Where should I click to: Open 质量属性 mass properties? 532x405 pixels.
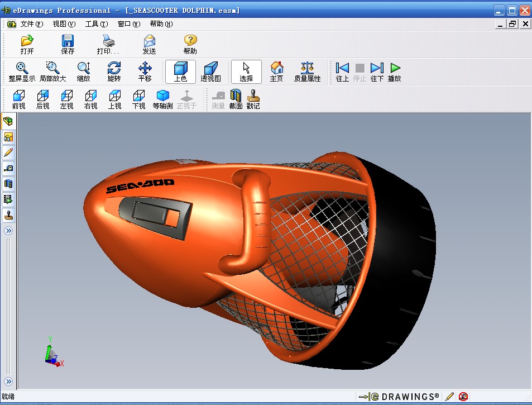[x=307, y=72]
